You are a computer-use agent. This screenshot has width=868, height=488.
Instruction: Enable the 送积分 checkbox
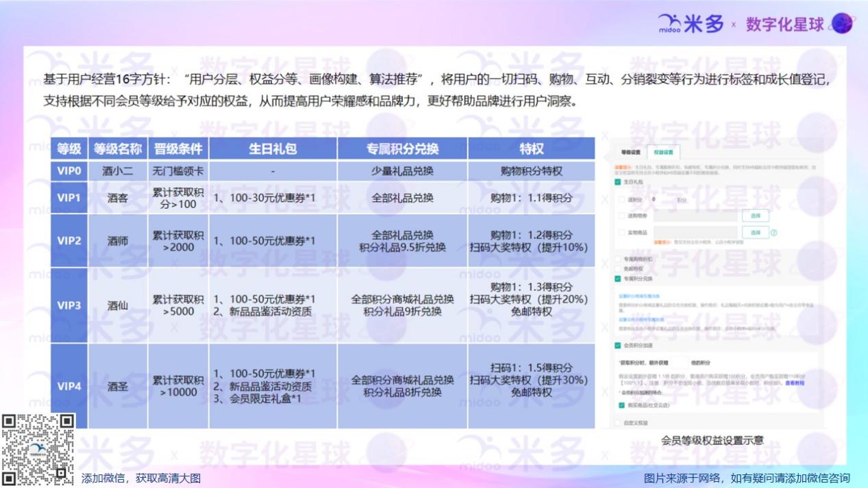(622, 200)
